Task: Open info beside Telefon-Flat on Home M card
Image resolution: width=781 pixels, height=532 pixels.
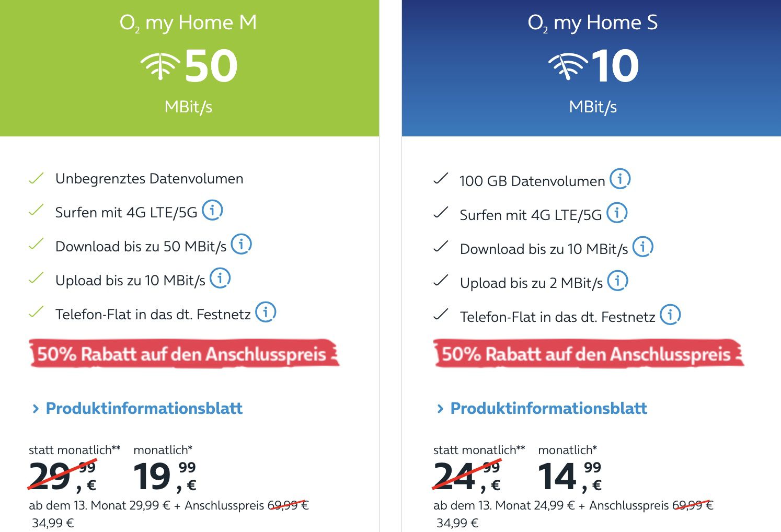Action: 266,312
